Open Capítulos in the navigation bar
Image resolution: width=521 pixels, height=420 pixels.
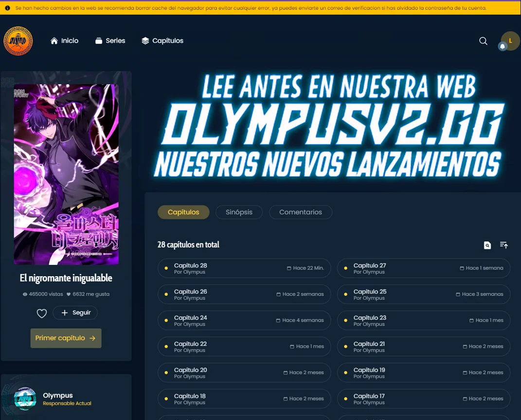pyautogui.click(x=162, y=41)
